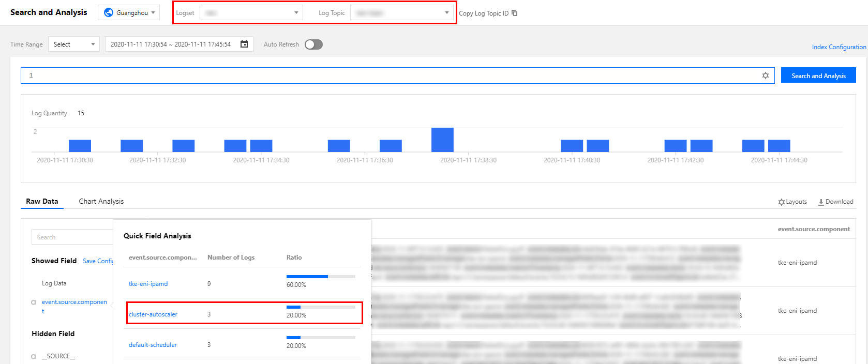Click the __SOURCE__ hidden field
868x364 pixels.
coord(58,356)
